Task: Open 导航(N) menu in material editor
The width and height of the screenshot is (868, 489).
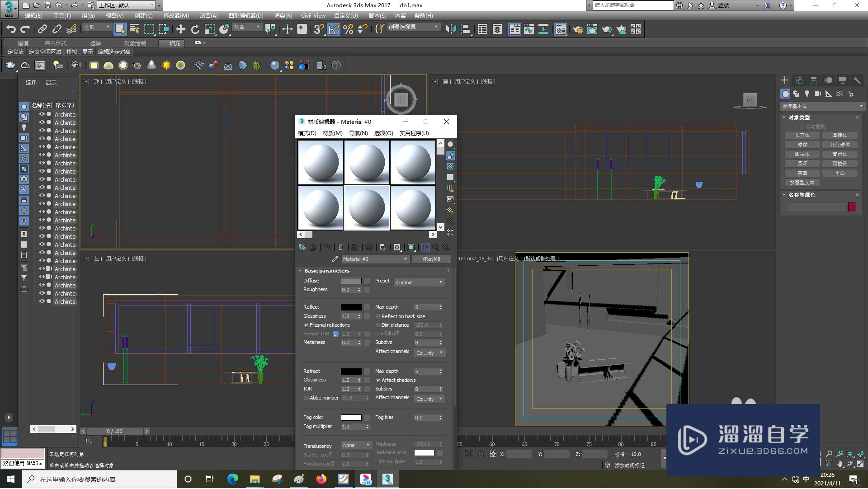Action: point(358,133)
